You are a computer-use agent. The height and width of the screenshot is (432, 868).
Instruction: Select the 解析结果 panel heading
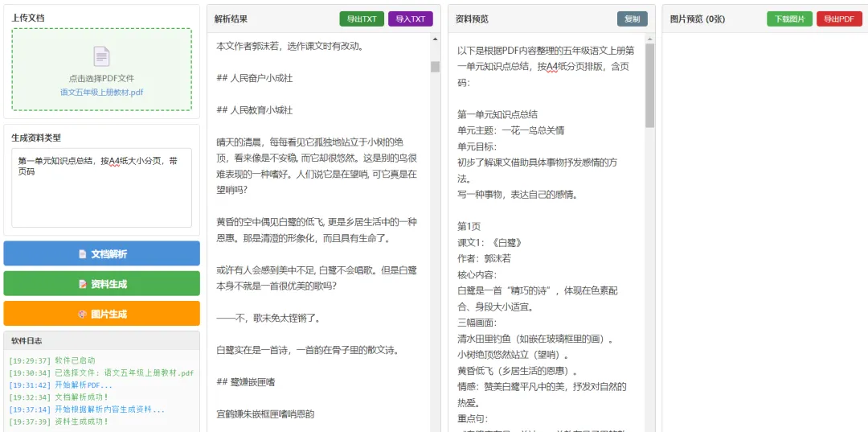click(231, 19)
